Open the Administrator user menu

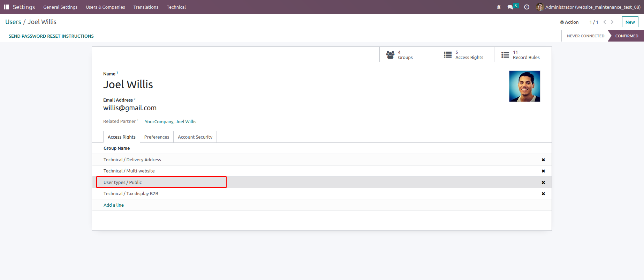pyautogui.click(x=588, y=7)
